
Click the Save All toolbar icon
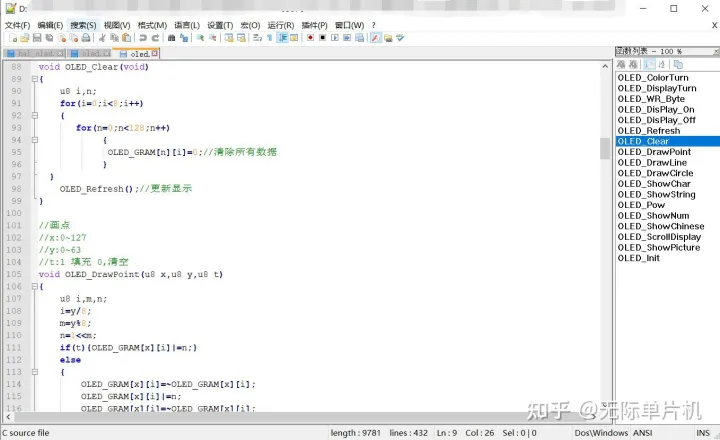point(49,38)
